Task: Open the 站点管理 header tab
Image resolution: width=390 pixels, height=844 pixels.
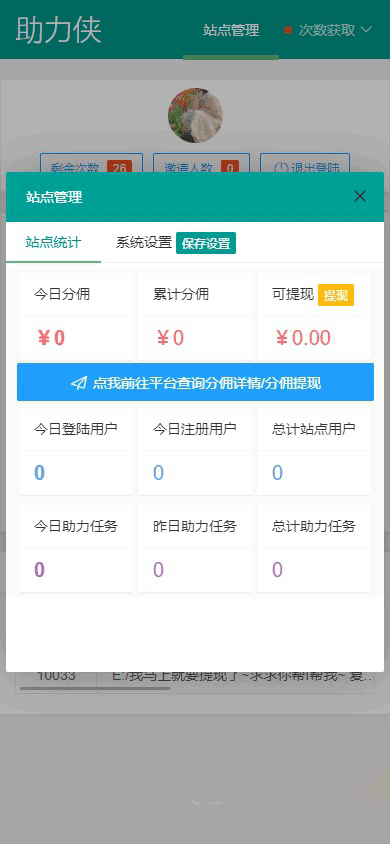Action: click(x=231, y=30)
